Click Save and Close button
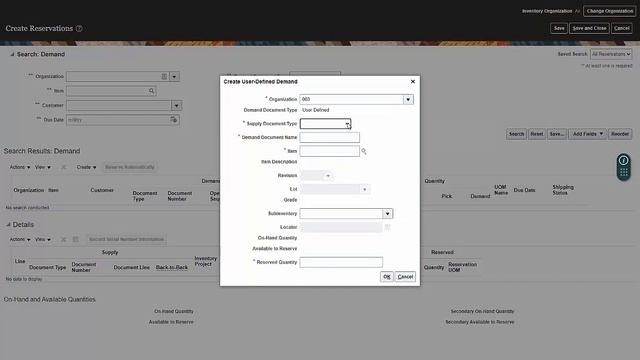Image resolution: width=640 pixels, height=360 pixels. coord(589,28)
